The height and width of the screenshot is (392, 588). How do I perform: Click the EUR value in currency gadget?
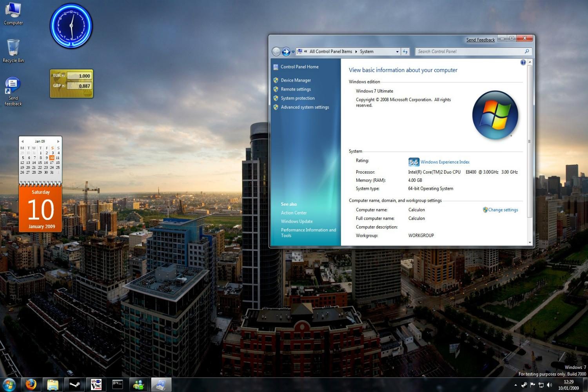point(79,76)
